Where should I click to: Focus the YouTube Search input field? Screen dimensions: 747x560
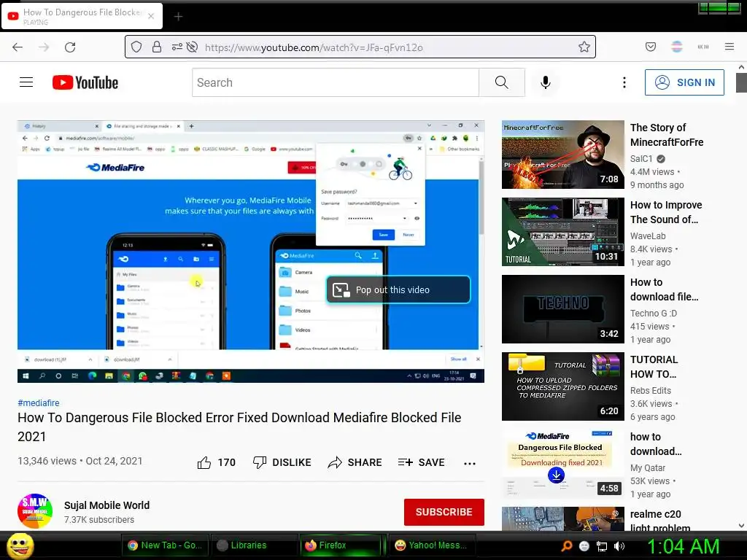click(x=336, y=82)
